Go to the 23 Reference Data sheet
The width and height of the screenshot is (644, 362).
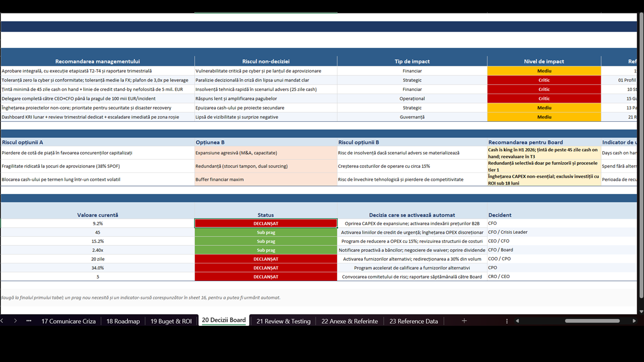pos(414,321)
